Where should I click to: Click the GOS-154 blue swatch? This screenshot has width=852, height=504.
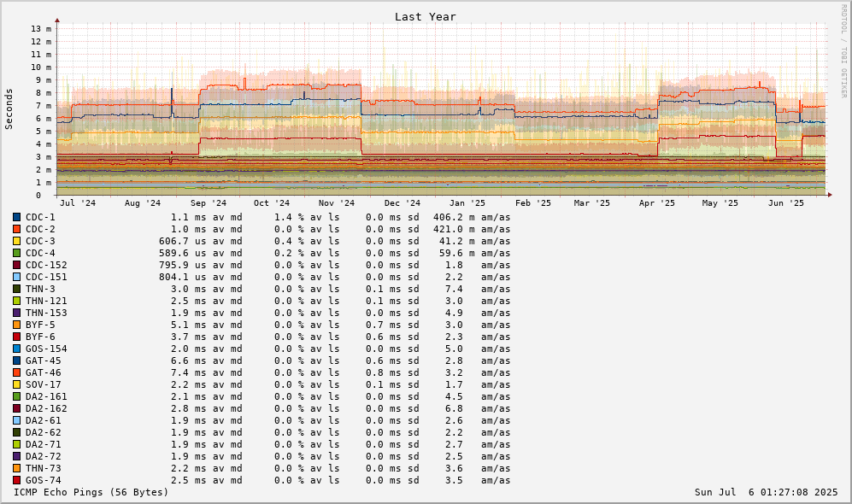point(17,349)
